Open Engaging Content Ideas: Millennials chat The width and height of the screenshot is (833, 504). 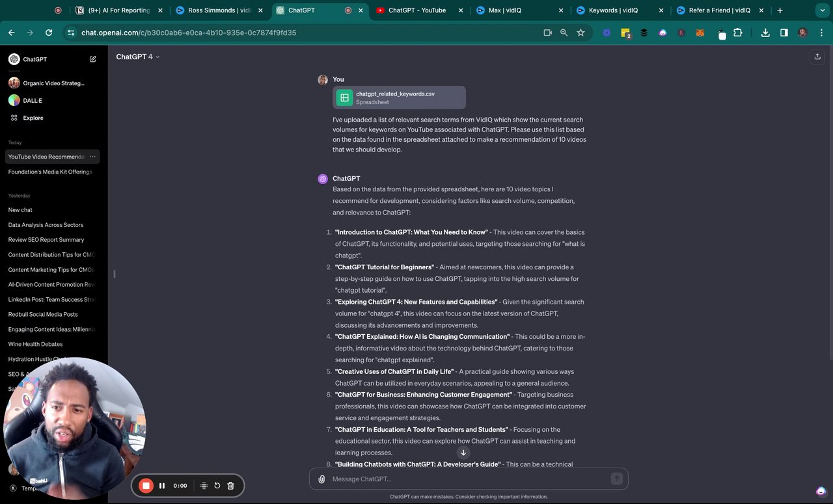tap(52, 330)
